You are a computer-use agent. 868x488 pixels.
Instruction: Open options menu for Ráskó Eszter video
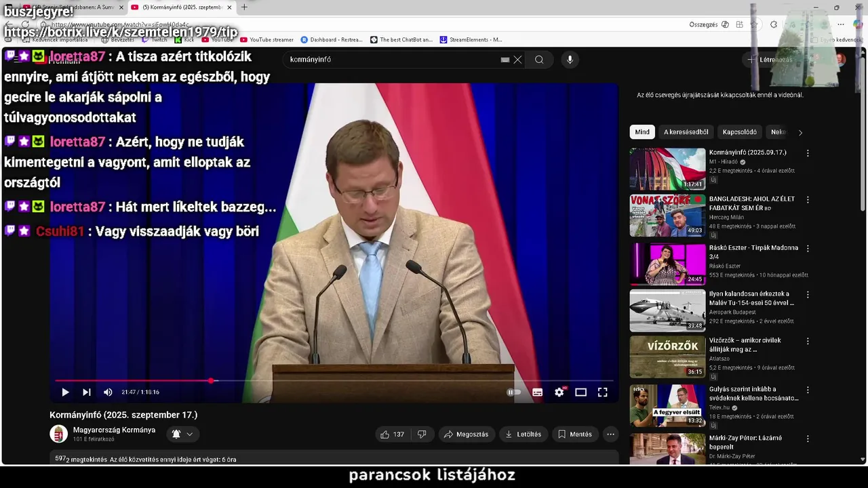click(808, 249)
